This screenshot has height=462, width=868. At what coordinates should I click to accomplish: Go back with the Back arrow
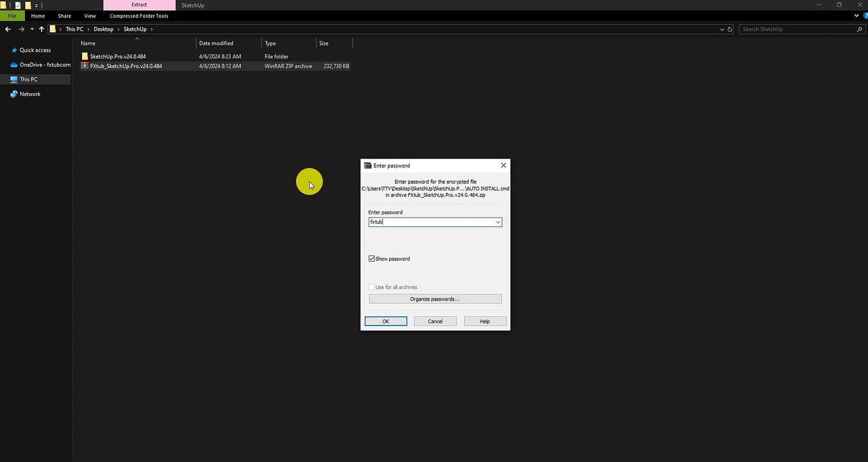coord(8,29)
